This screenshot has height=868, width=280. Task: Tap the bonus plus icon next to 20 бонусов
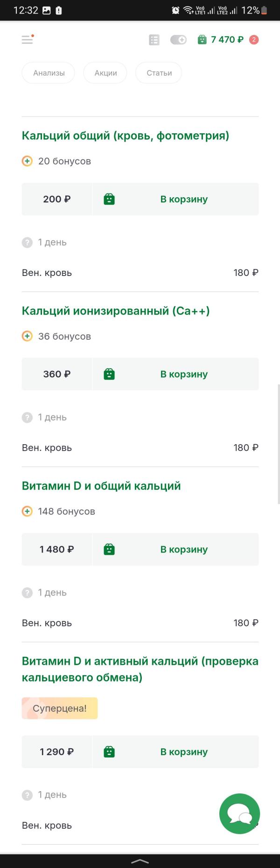click(x=27, y=161)
